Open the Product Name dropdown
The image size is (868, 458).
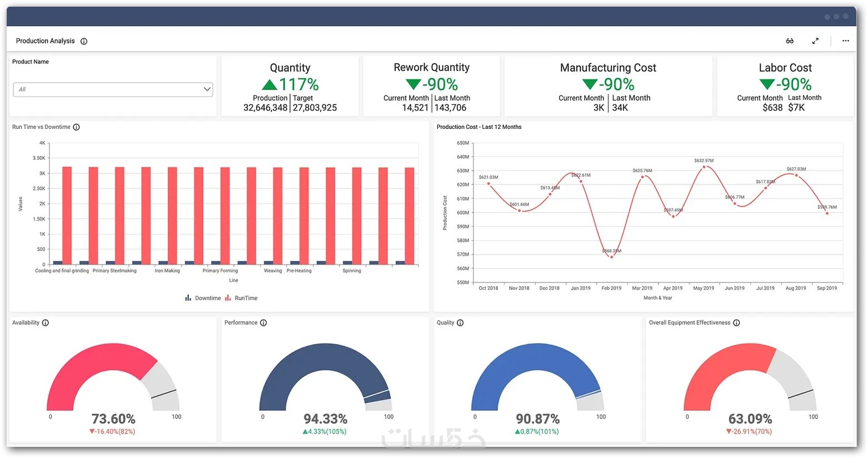point(113,89)
